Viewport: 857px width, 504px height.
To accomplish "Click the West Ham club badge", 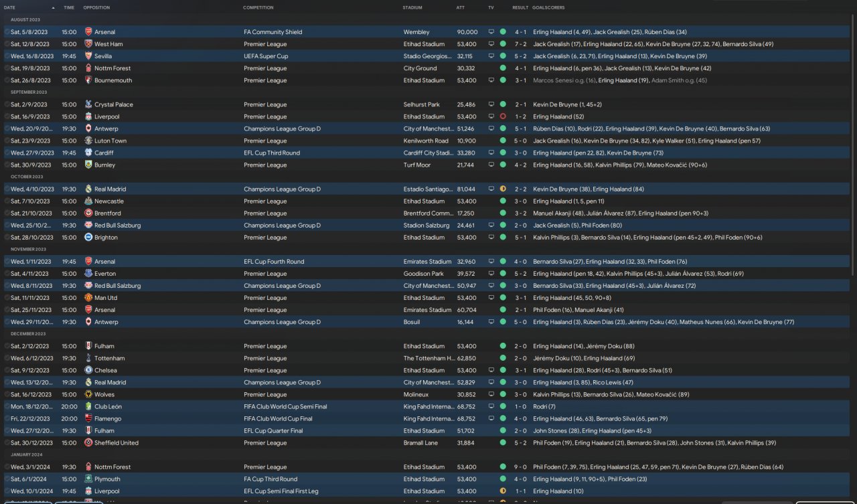I will (88, 44).
